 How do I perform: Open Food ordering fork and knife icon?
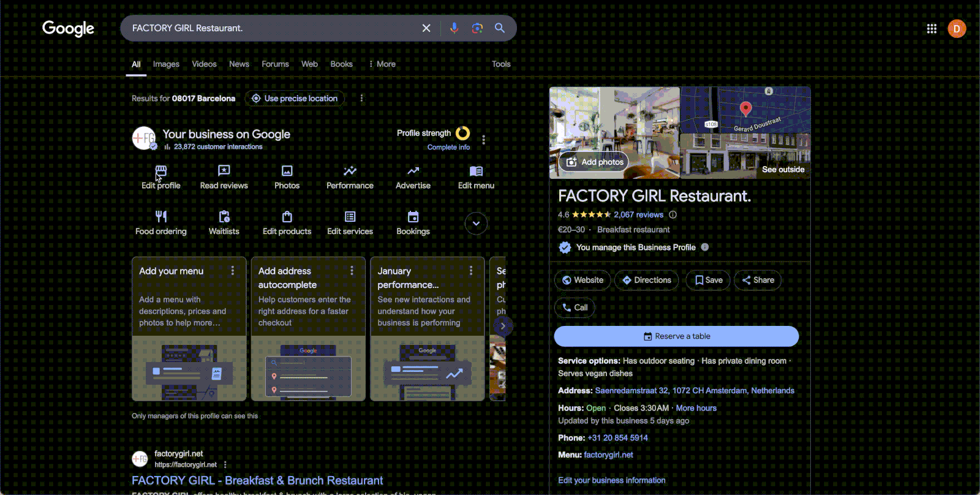(161, 216)
